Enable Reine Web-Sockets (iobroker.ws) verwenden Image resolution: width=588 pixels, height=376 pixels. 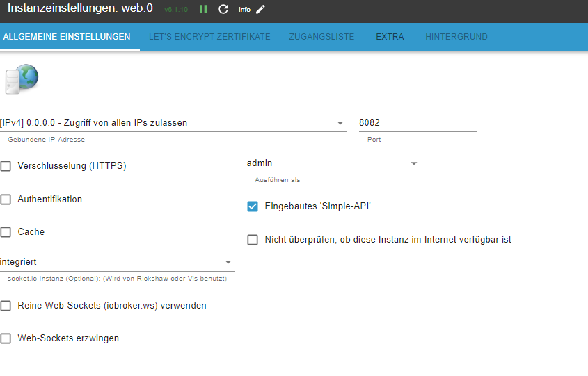pyautogui.click(x=6, y=306)
